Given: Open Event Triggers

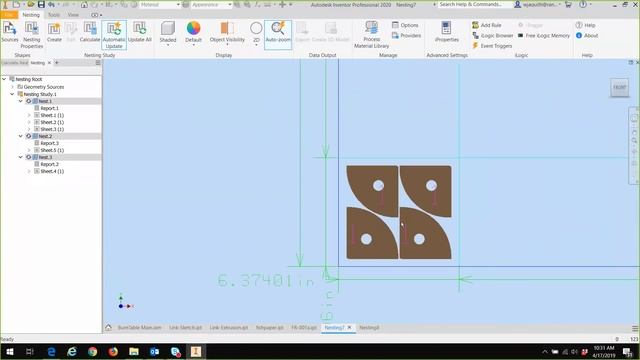Looking at the screenshot, I should (492, 46).
